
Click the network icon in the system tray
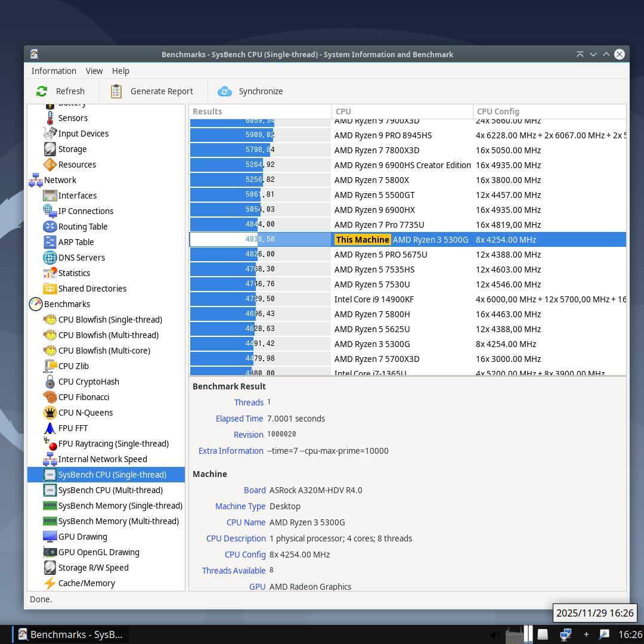565,634
